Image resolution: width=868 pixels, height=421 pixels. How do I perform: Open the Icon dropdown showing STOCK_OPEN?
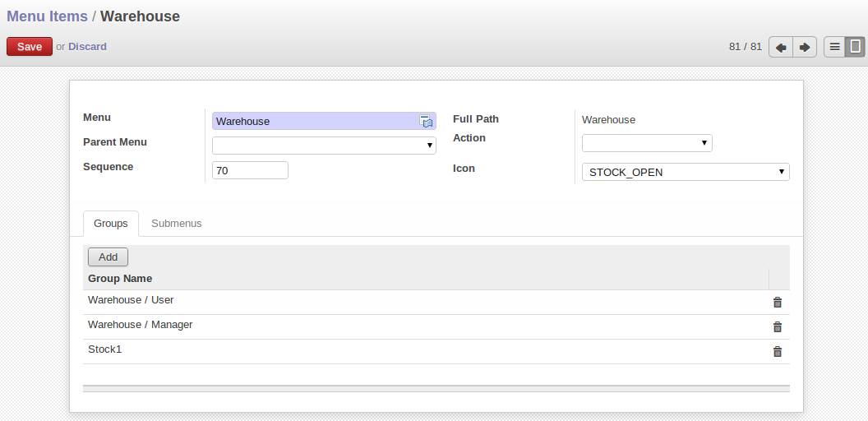[685, 172]
